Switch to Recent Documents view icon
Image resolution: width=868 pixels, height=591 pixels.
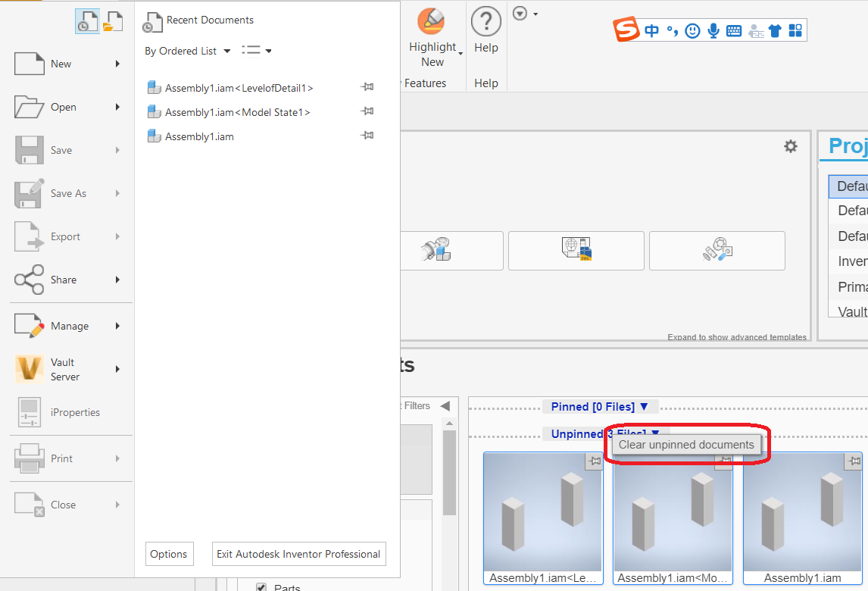click(87, 21)
